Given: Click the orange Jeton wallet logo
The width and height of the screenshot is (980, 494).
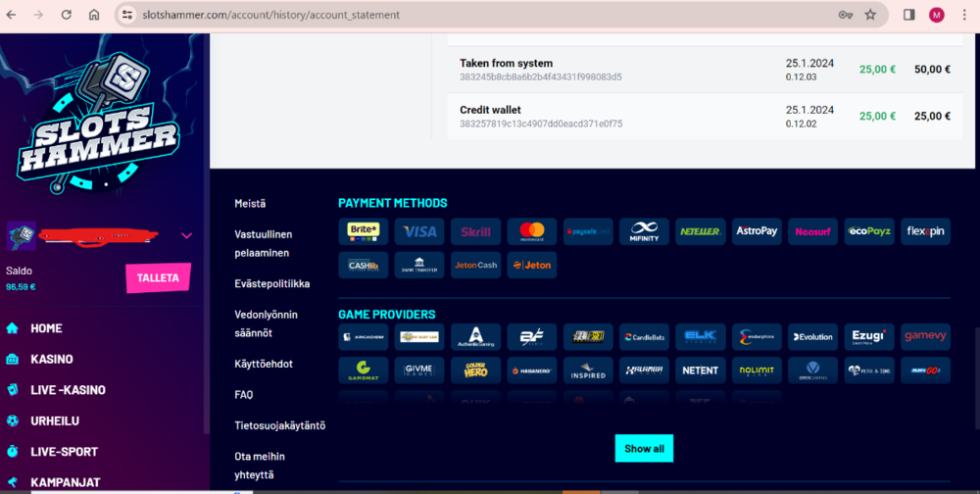Looking at the screenshot, I should [x=532, y=266].
